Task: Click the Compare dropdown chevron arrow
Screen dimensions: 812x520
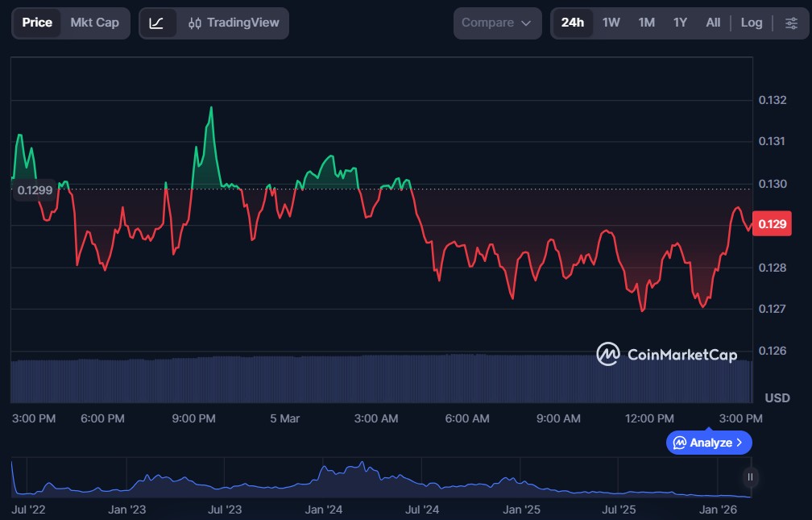Action: 527,23
